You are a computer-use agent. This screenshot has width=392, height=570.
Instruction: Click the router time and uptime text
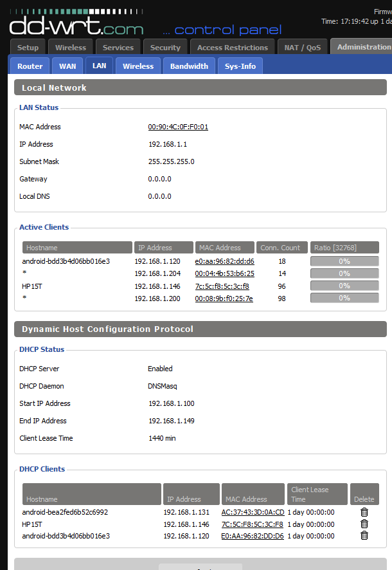[357, 21]
